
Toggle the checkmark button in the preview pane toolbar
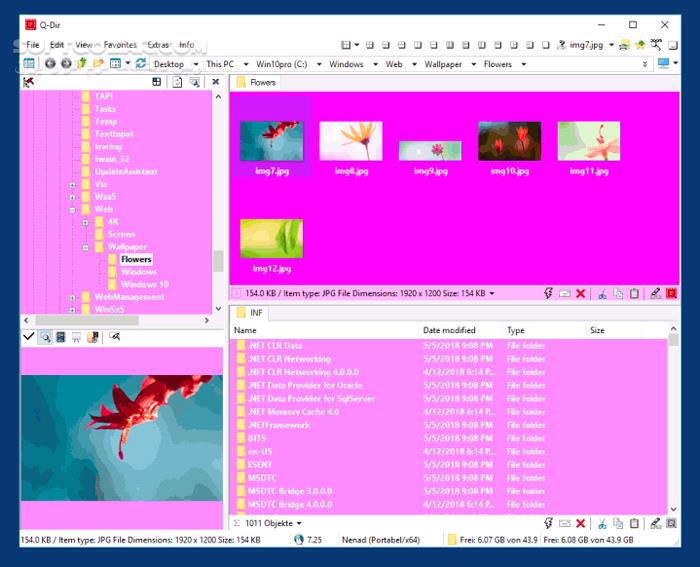point(28,338)
